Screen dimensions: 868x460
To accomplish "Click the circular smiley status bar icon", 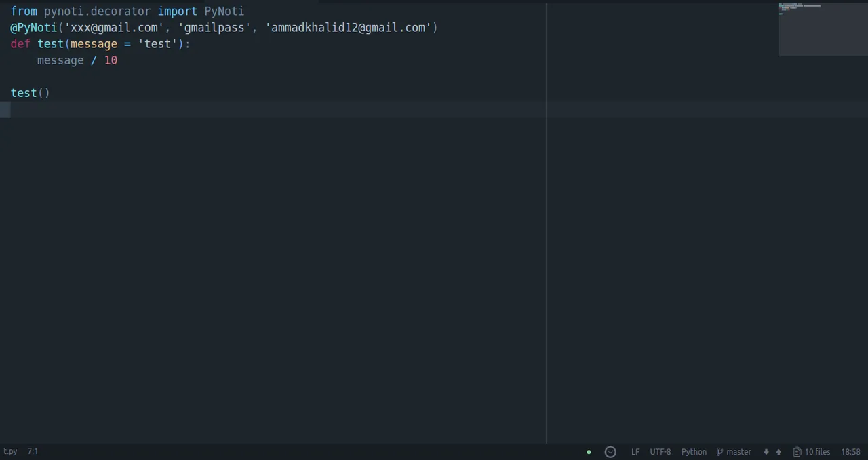I will (x=610, y=452).
